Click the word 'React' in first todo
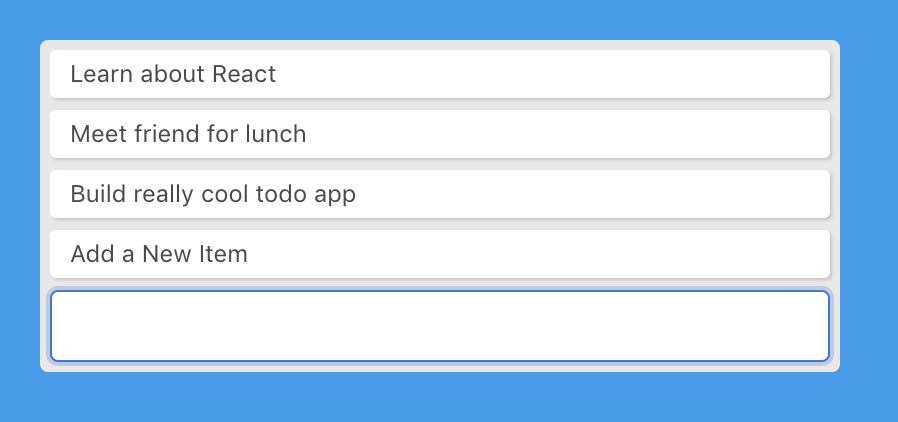This screenshot has width=898, height=422. pos(244,74)
